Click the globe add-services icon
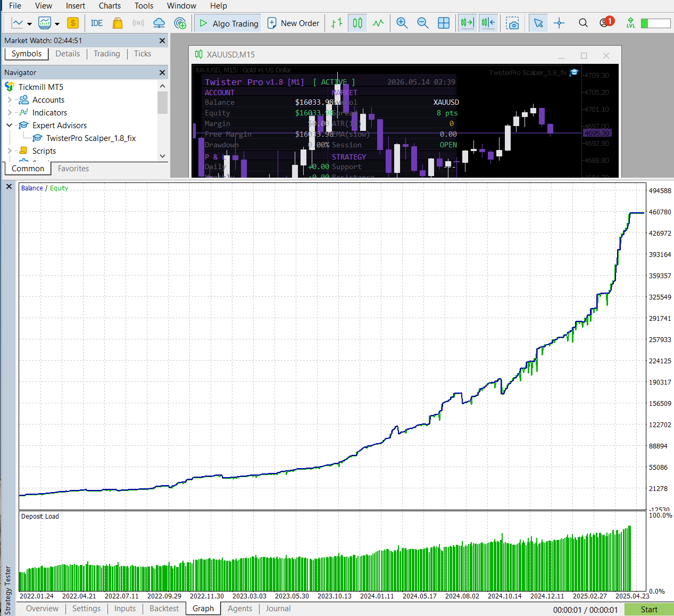 click(x=180, y=23)
